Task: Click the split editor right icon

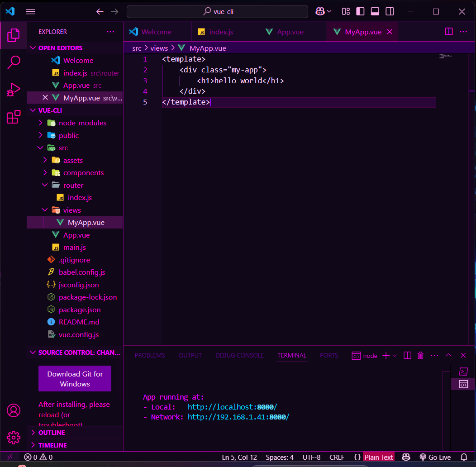Action: click(x=448, y=32)
